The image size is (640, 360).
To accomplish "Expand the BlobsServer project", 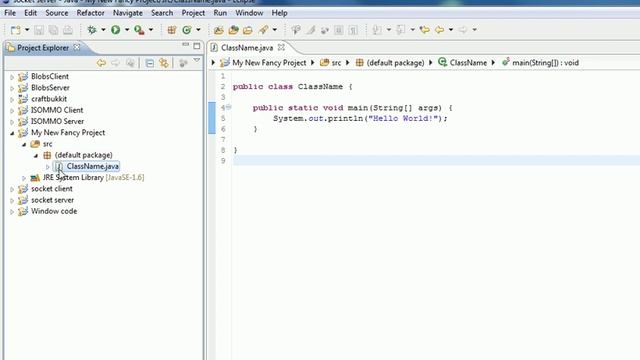I will point(12,88).
